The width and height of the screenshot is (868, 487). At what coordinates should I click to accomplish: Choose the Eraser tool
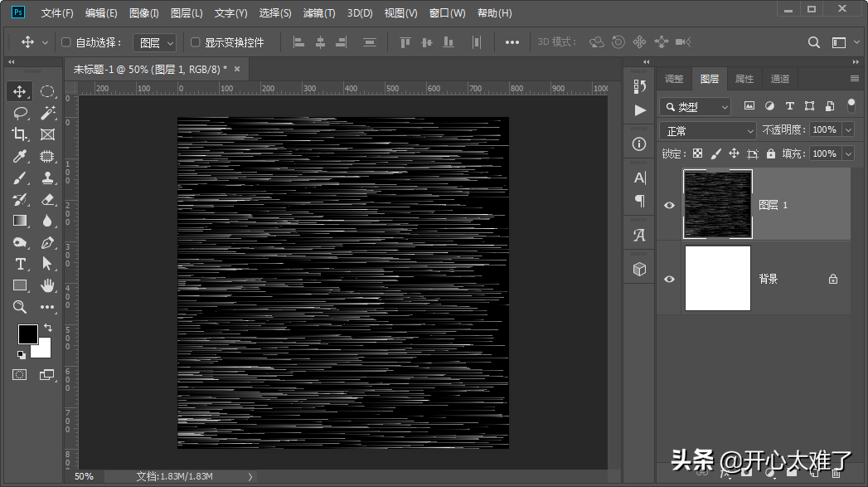(47, 199)
